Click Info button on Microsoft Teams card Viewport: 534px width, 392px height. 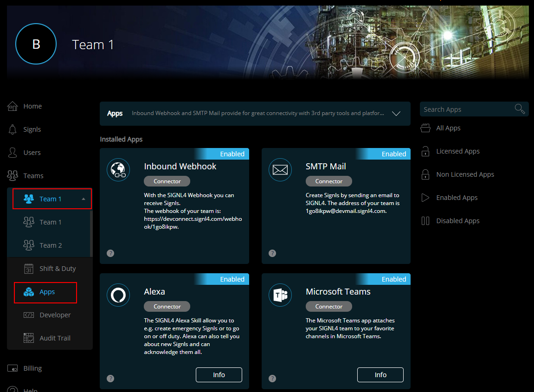pyautogui.click(x=380, y=375)
